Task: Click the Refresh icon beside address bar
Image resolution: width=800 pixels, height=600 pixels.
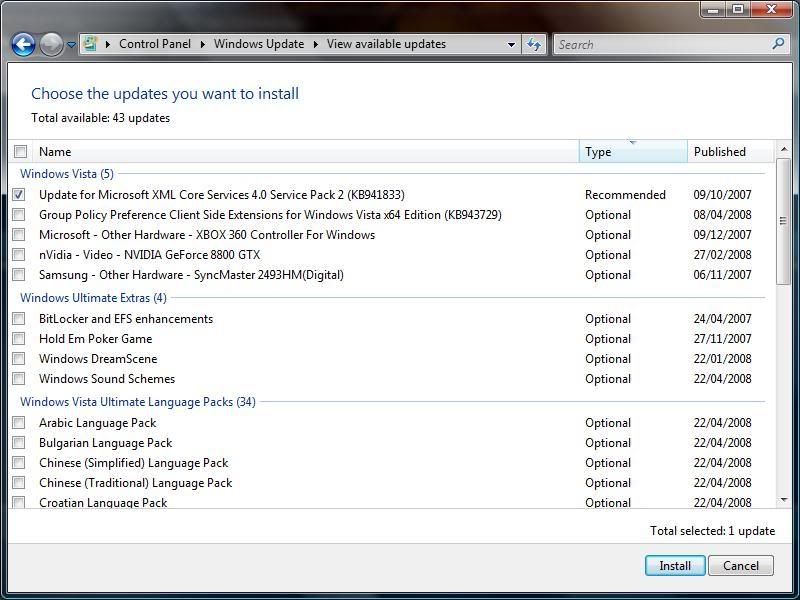Action: click(x=534, y=44)
